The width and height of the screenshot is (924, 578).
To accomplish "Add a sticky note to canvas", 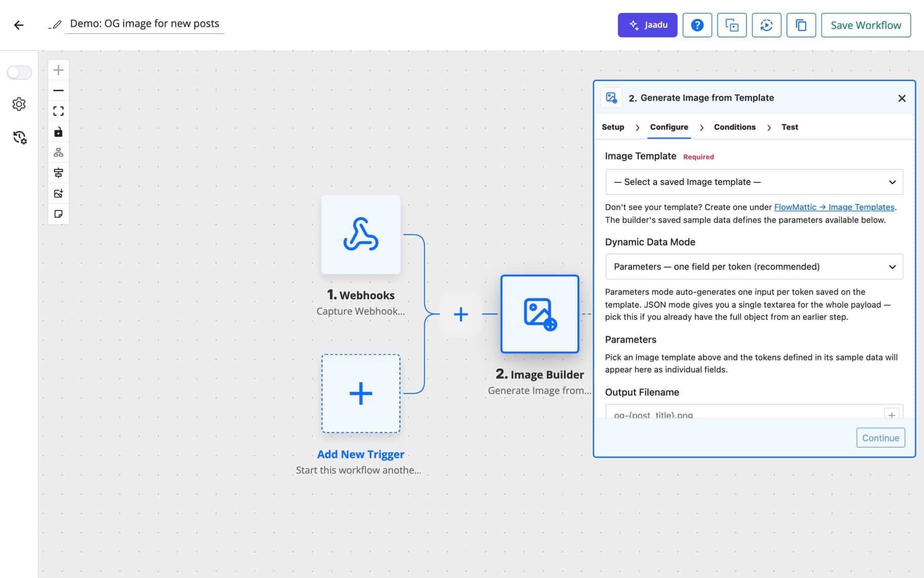I will (x=59, y=214).
